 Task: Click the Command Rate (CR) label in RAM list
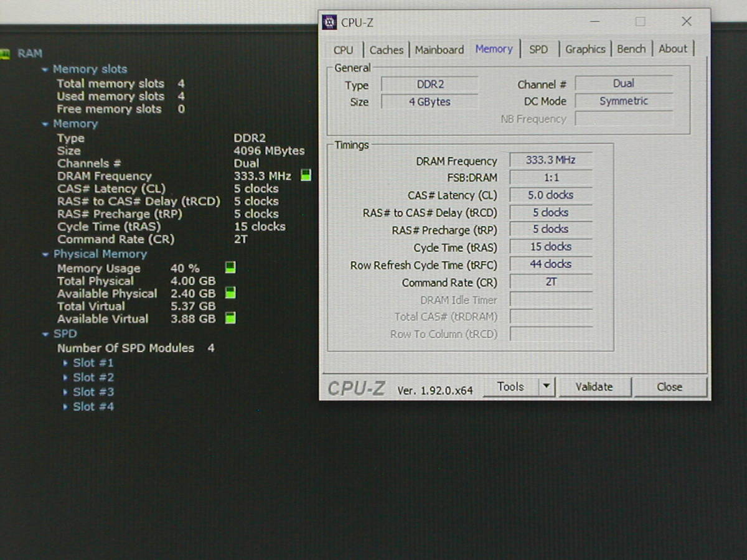[116, 239]
